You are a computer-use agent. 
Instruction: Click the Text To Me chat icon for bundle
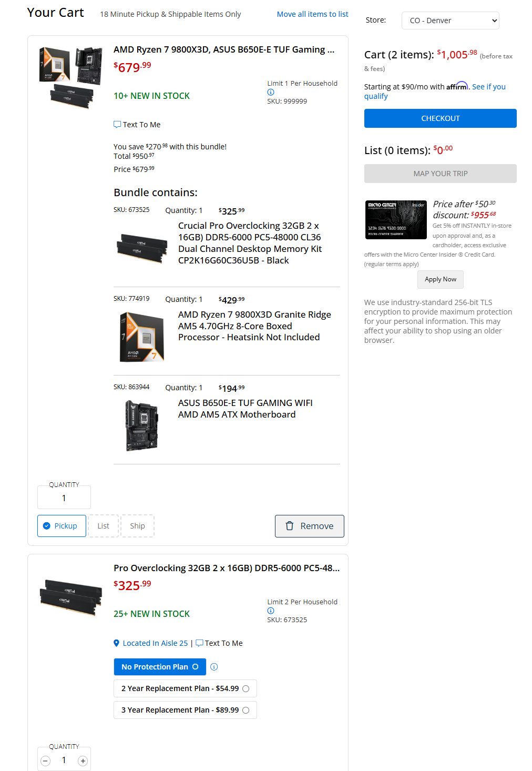pyautogui.click(x=117, y=125)
